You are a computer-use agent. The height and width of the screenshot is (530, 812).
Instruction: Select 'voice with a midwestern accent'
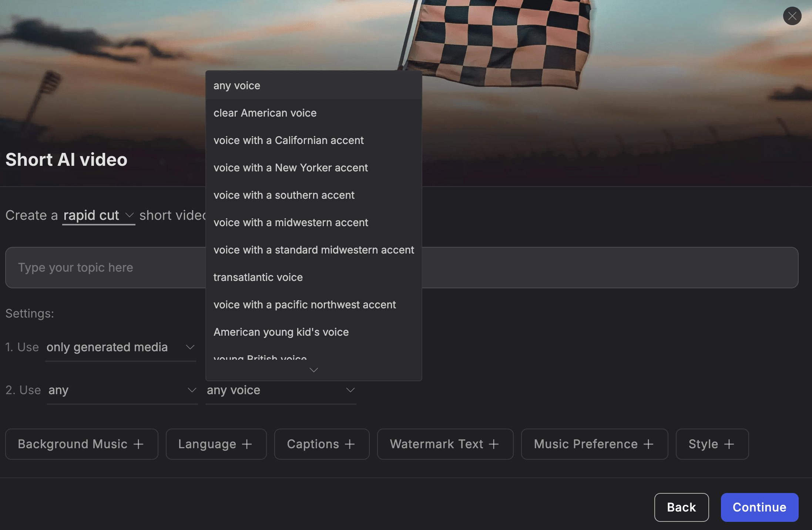pyautogui.click(x=291, y=221)
